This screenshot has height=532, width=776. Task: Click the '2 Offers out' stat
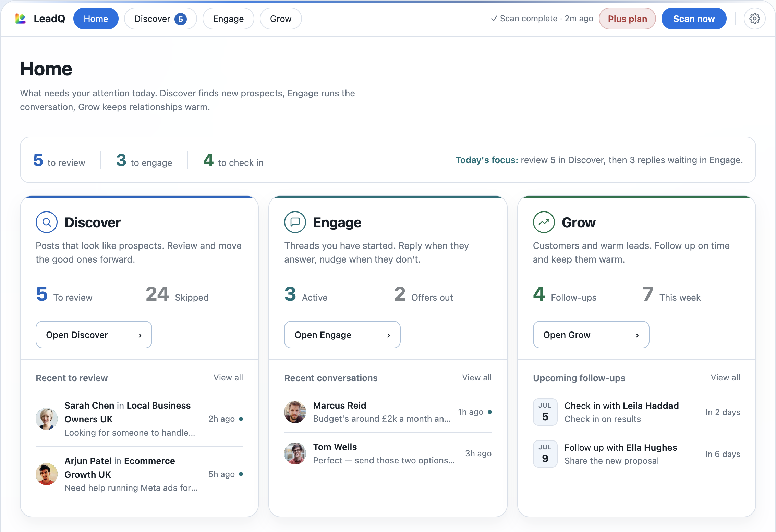424,294
